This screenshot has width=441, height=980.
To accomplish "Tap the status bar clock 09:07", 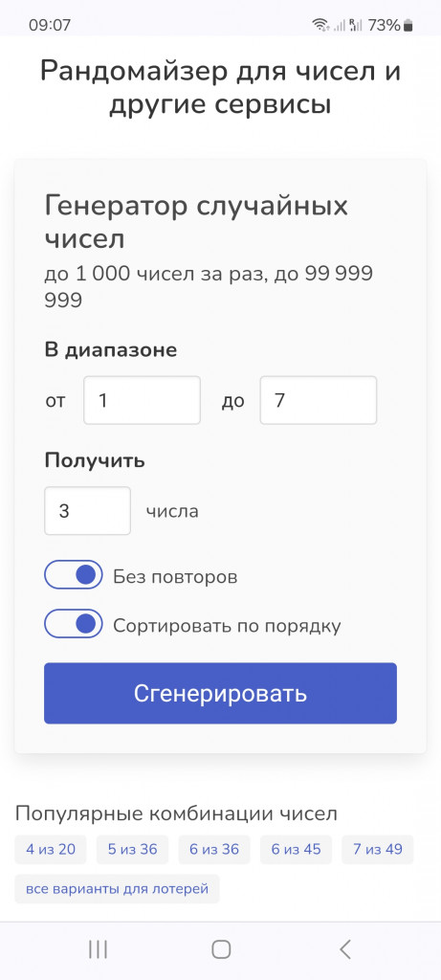I will click(50, 26).
